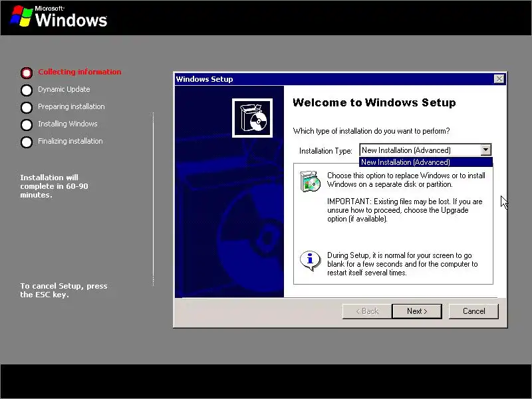The width and height of the screenshot is (532, 399).
Task: Close the Windows Setup dialog
Action: tap(499, 79)
